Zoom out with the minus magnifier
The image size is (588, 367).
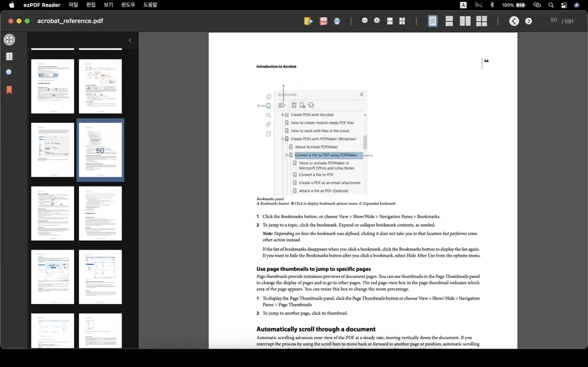click(x=365, y=20)
